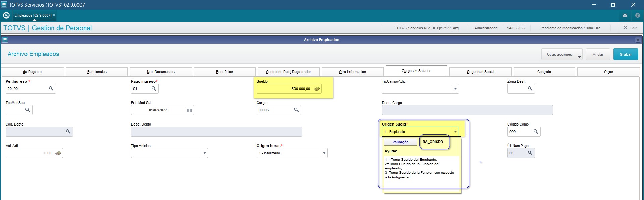Image resolution: width=644 pixels, height=200 pixels.
Task: Click the Validação button in help popup
Action: [x=400, y=142]
